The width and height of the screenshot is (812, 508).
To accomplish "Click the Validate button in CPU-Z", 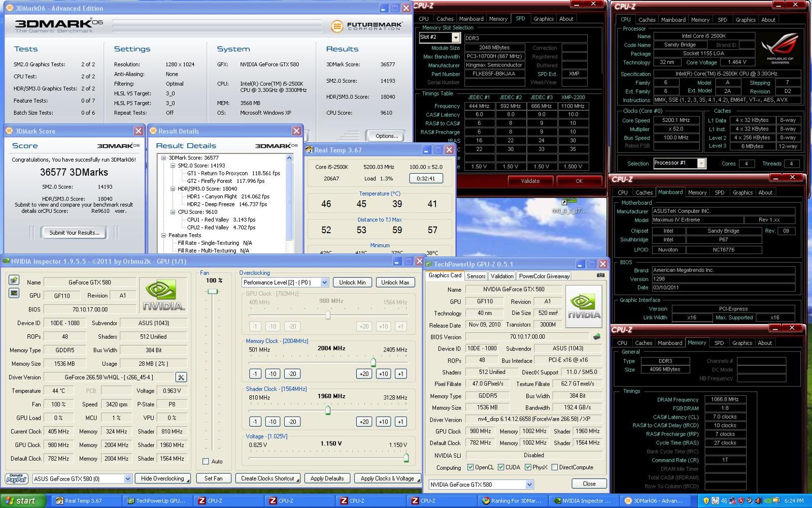I will tap(530, 181).
